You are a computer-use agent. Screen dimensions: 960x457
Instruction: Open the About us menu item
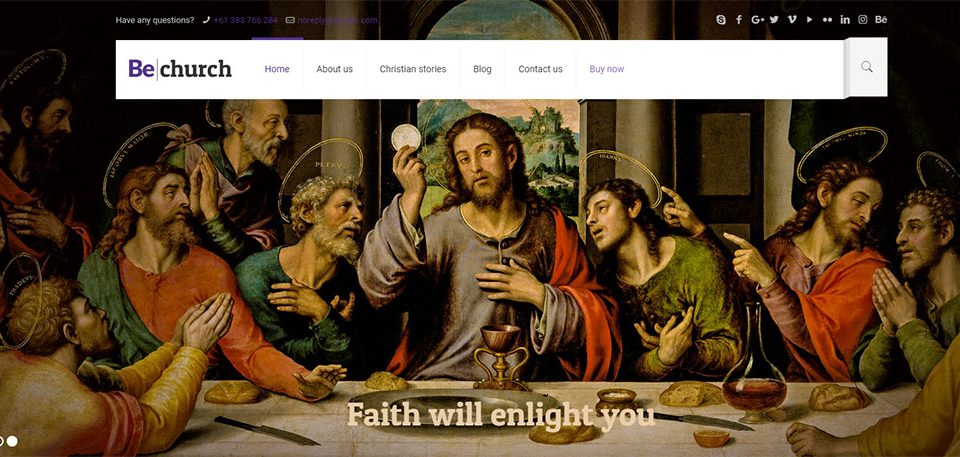pos(334,69)
